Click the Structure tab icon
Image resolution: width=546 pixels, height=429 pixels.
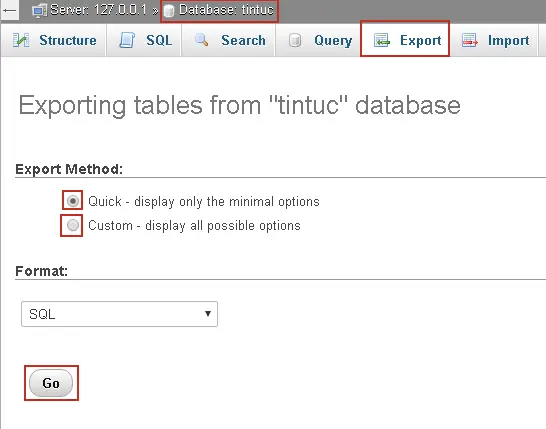(21, 40)
